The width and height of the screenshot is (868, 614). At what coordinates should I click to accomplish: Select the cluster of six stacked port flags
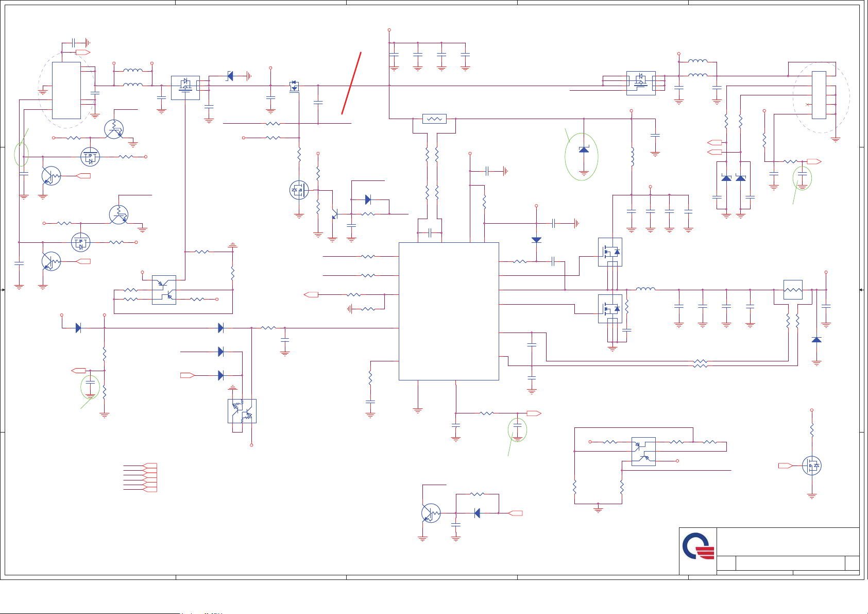(150, 477)
